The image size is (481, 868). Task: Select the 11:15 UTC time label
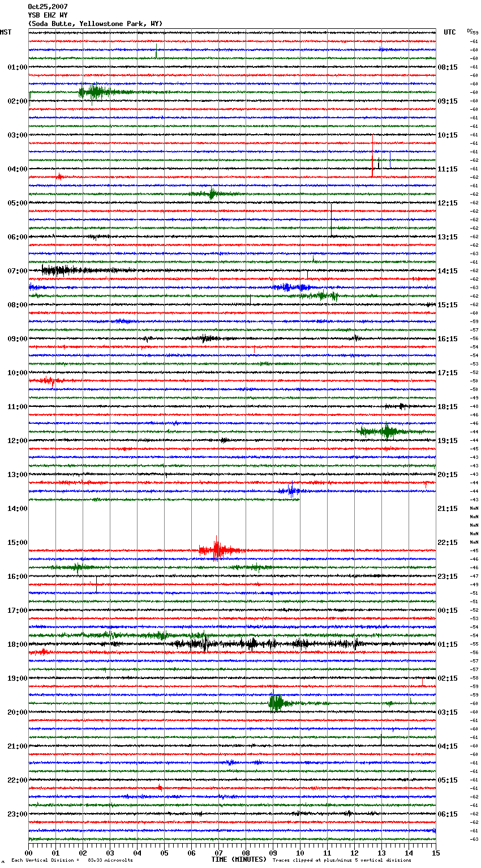pyautogui.click(x=448, y=169)
